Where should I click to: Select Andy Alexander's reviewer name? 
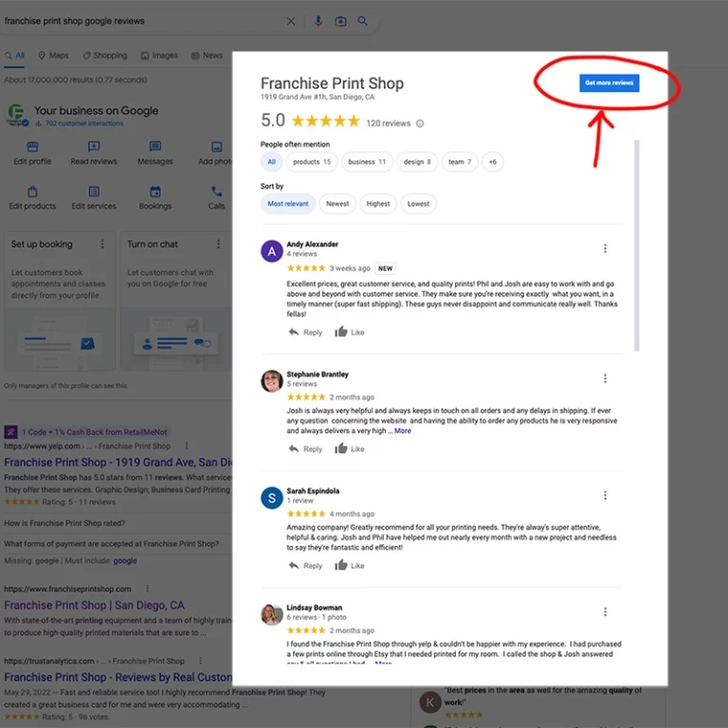pyautogui.click(x=312, y=245)
